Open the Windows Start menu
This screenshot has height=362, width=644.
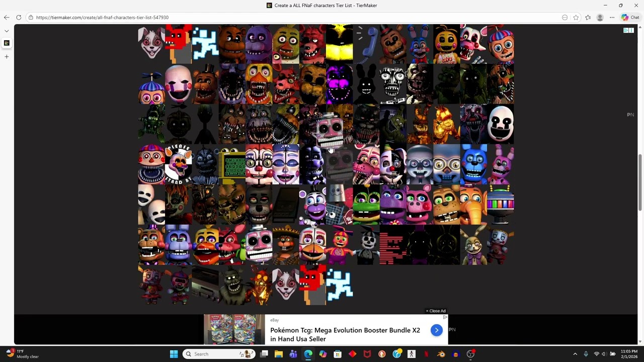point(174,354)
